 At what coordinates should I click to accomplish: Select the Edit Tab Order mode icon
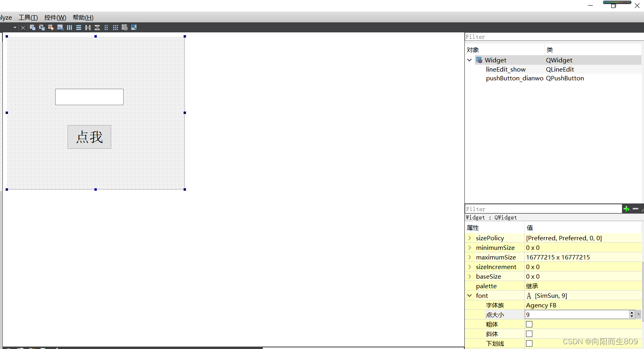coord(60,28)
